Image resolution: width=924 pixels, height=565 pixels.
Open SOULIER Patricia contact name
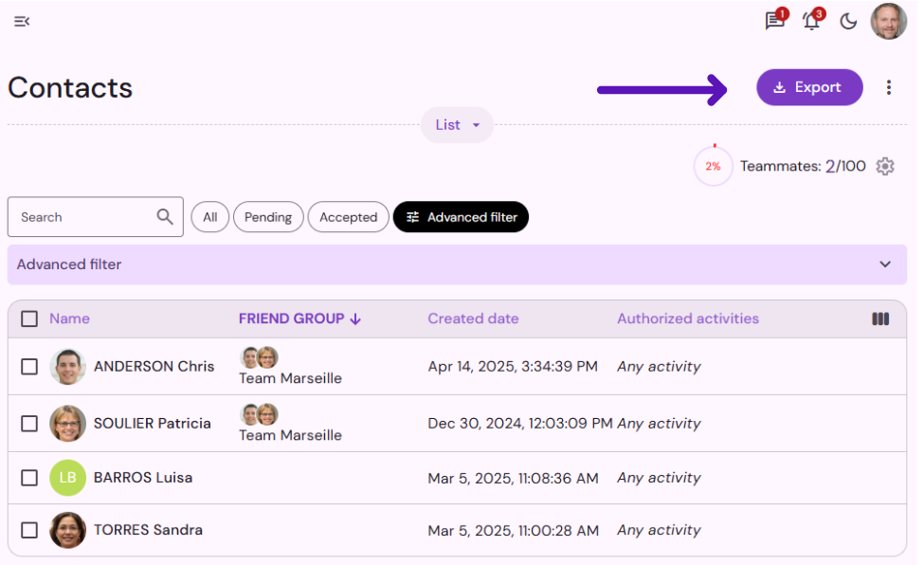pyautogui.click(x=152, y=424)
